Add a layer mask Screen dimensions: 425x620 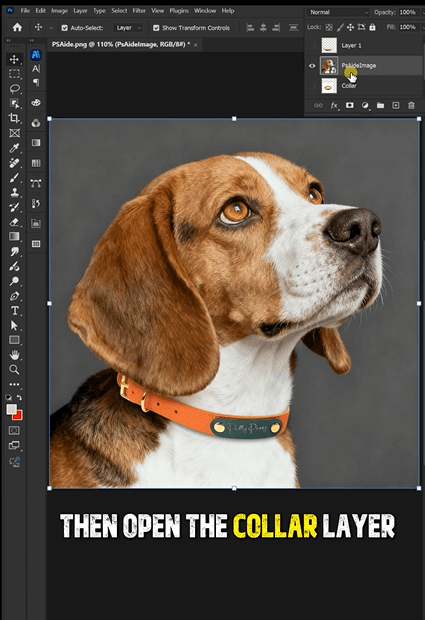(349, 105)
